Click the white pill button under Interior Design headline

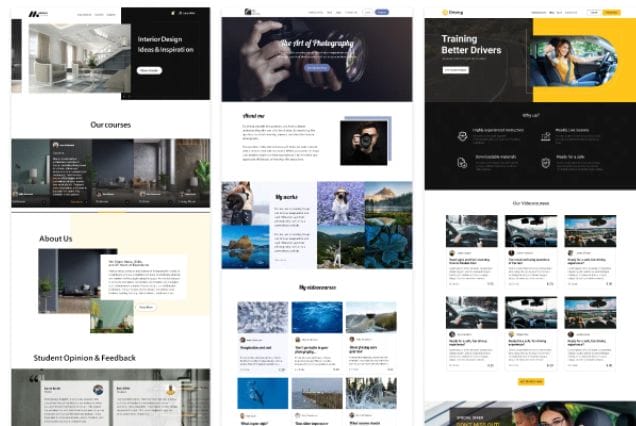click(149, 71)
